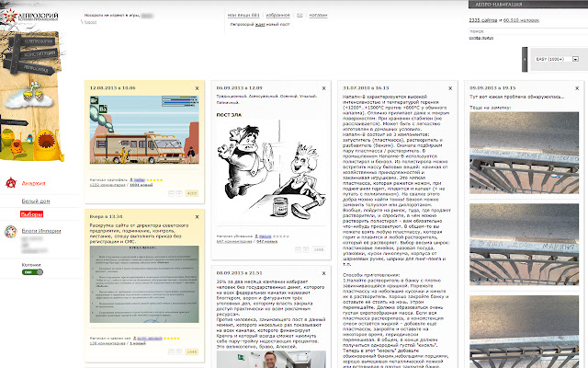Click the monsters illustration in the sidebar

point(32,144)
